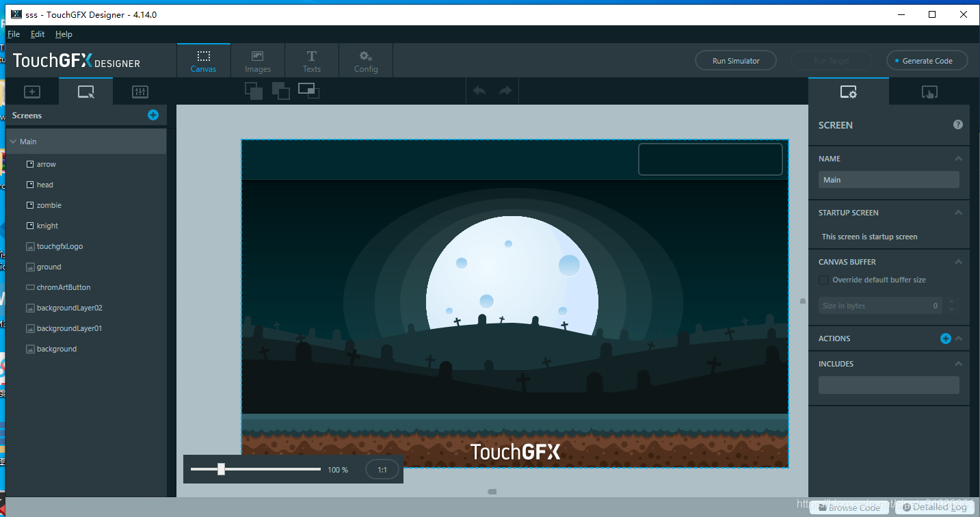
Task: Toggle Override default buffer size checkbox
Action: click(x=824, y=280)
